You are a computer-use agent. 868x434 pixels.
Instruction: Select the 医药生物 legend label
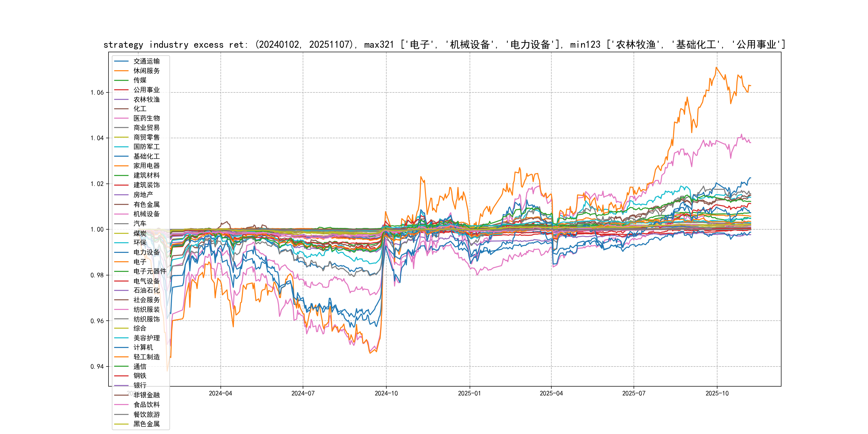coord(146,118)
